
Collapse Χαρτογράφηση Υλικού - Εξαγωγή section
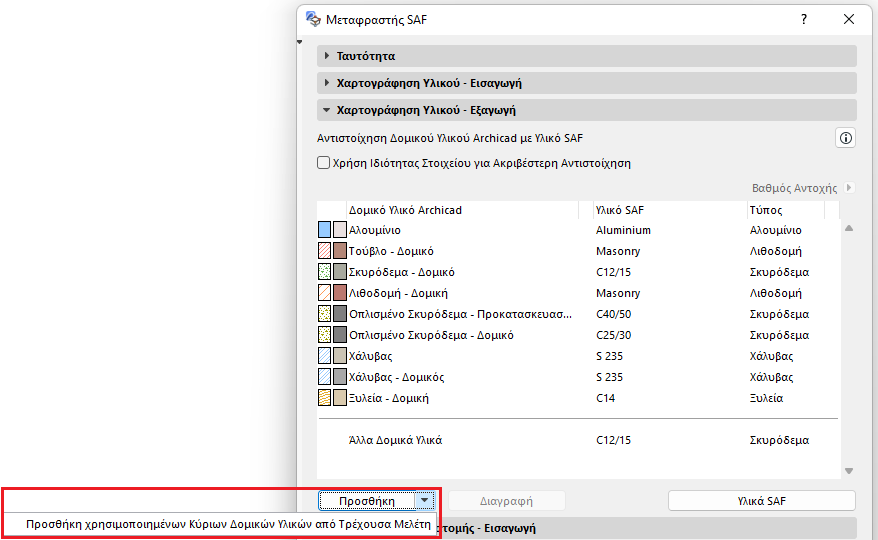[327, 110]
